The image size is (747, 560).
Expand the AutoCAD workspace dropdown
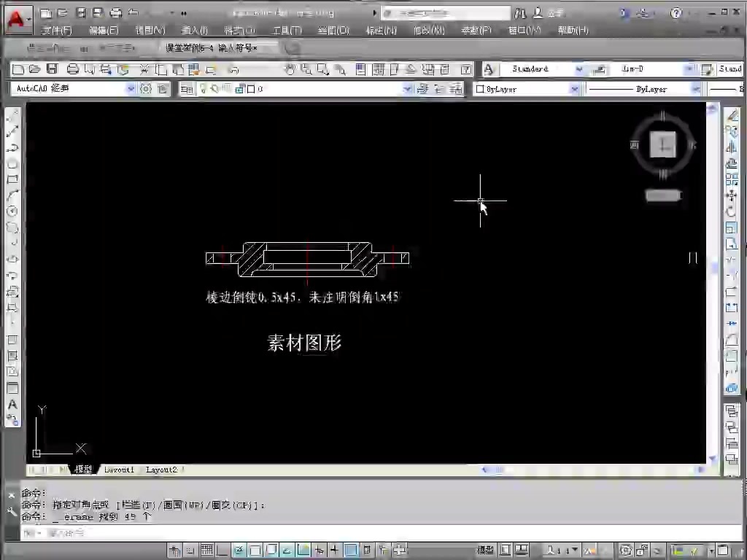(x=131, y=89)
